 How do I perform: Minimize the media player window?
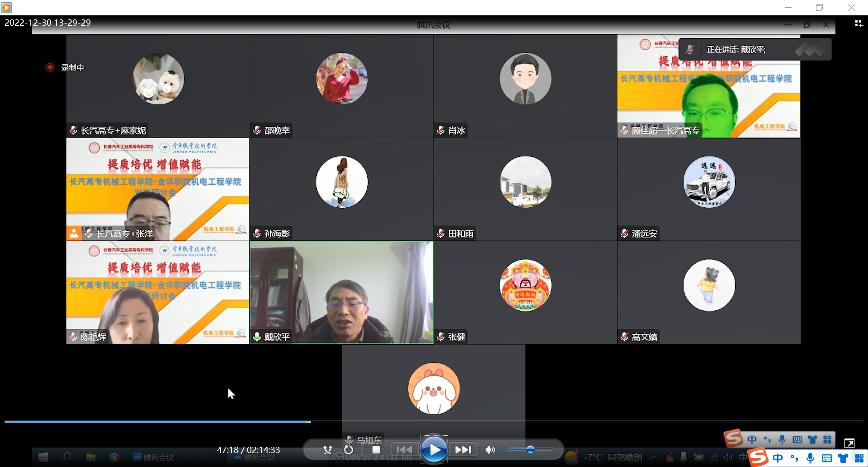click(788, 7)
